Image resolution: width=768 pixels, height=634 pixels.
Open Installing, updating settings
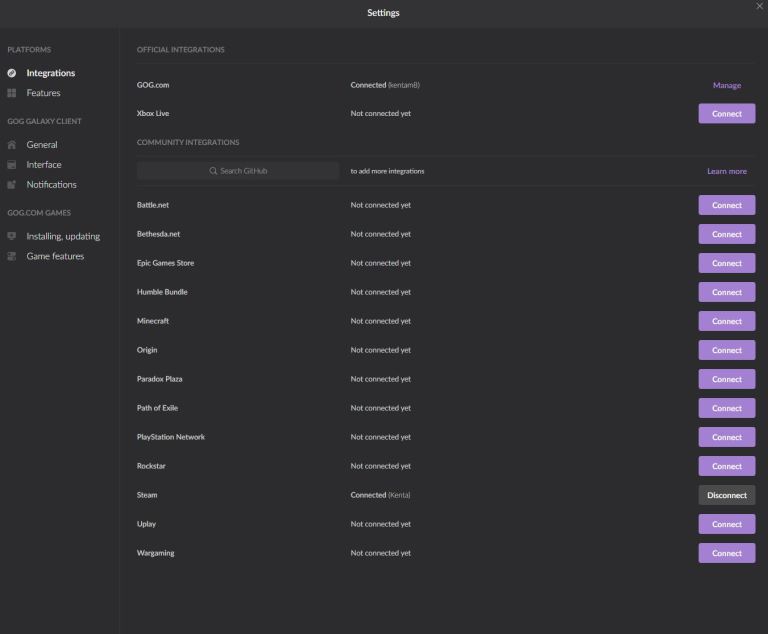coord(63,236)
